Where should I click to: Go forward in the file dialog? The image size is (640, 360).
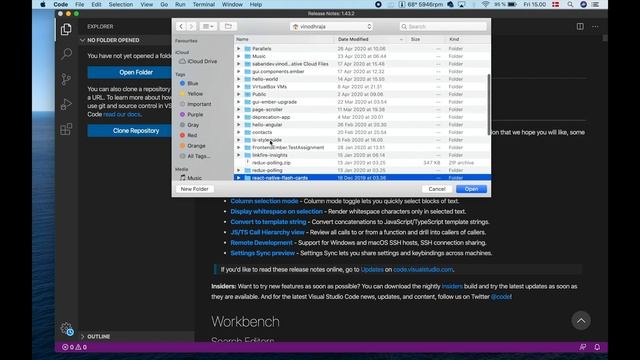pyautogui.click(x=191, y=27)
